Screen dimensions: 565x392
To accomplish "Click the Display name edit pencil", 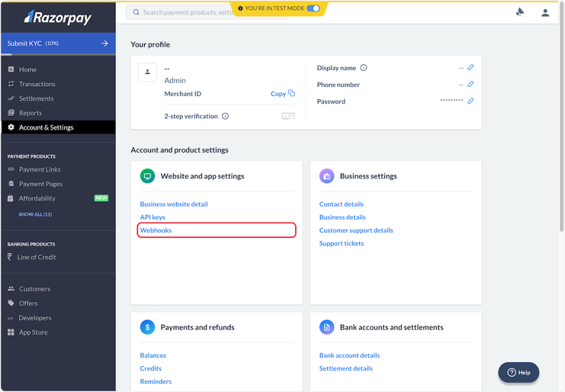I will point(471,67).
